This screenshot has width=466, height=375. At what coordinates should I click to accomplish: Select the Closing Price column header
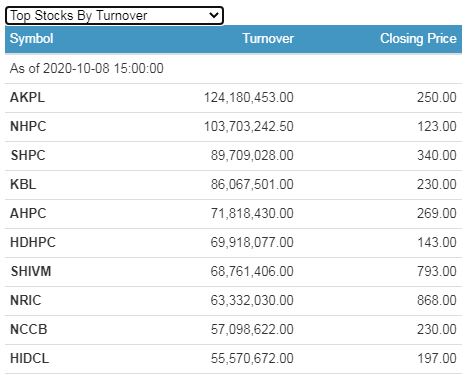point(418,38)
